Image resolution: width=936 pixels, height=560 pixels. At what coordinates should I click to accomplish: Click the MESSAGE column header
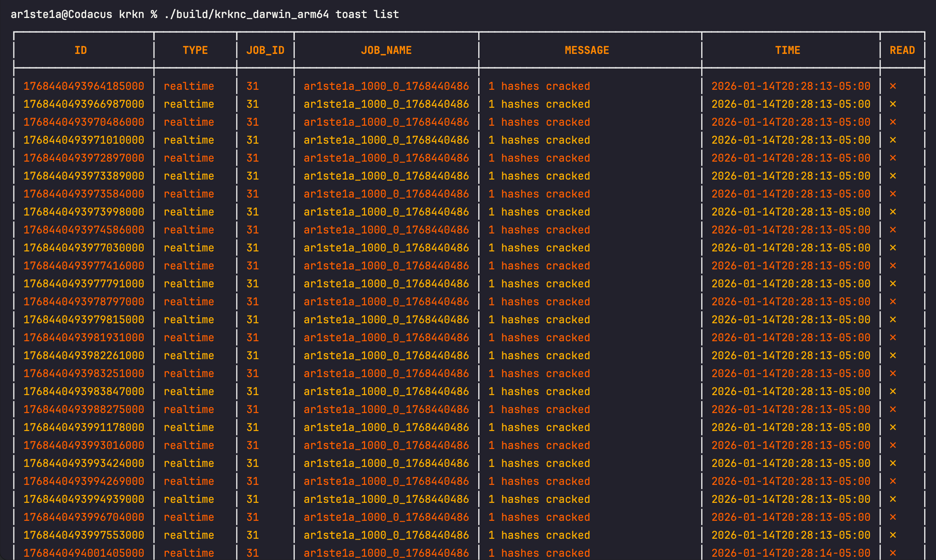pyautogui.click(x=586, y=50)
